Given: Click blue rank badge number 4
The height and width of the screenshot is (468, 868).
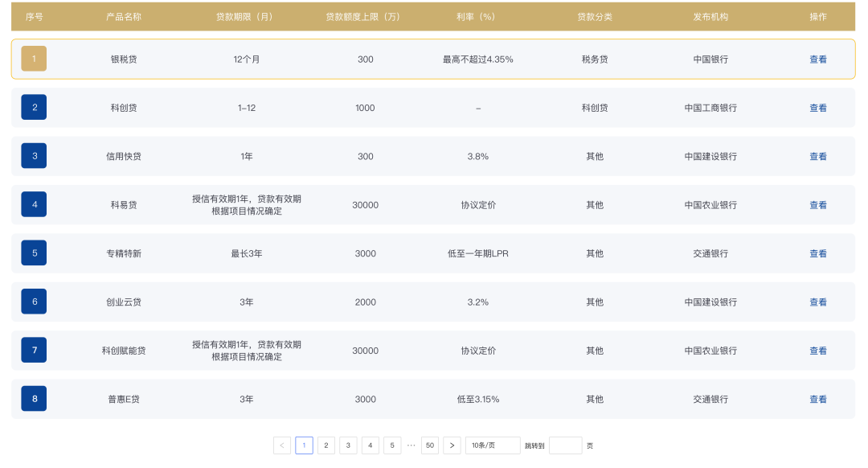Looking at the screenshot, I should 34,204.
